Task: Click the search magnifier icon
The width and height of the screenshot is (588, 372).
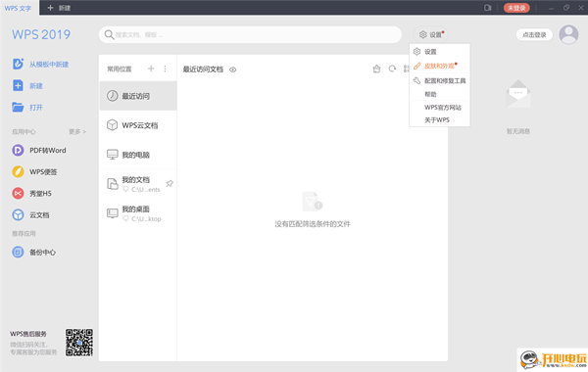Action: [x=109, y=35]
